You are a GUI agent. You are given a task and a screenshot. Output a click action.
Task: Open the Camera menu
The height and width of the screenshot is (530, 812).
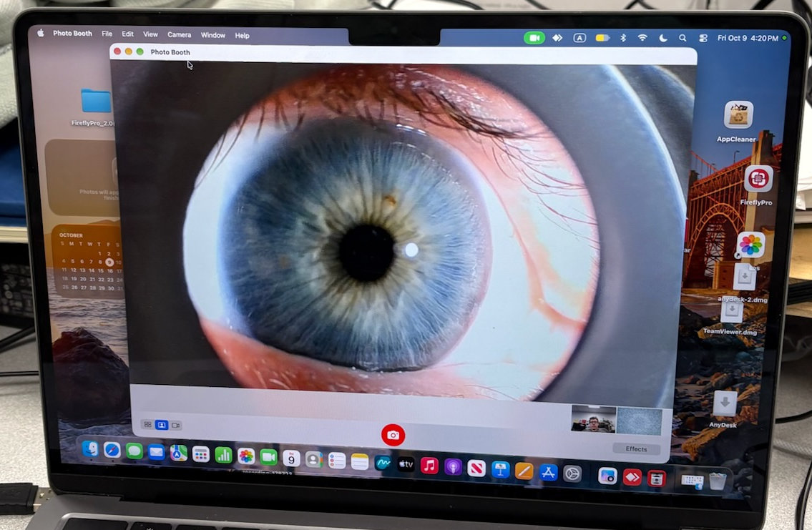click(179, 34)
